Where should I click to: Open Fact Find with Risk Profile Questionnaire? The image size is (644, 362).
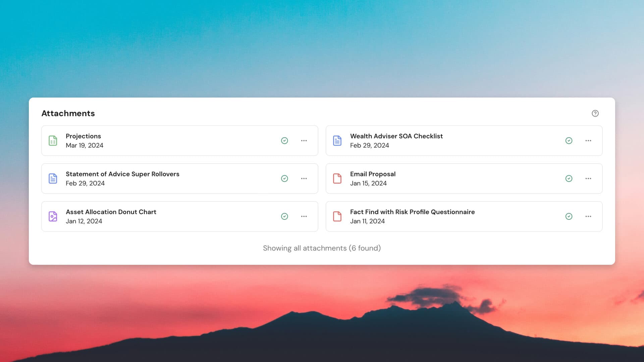412,212
